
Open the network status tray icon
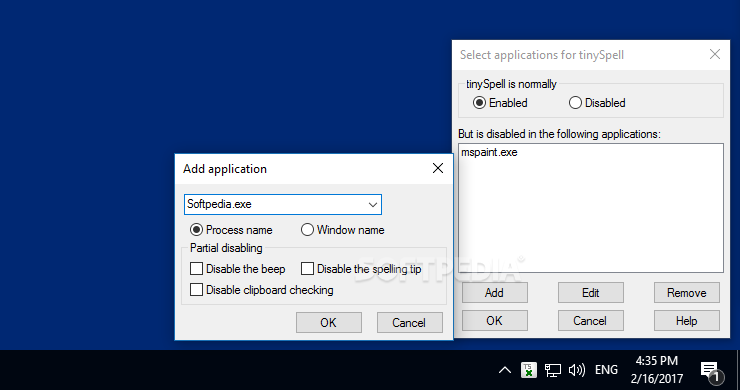click(x=552, y=370)
